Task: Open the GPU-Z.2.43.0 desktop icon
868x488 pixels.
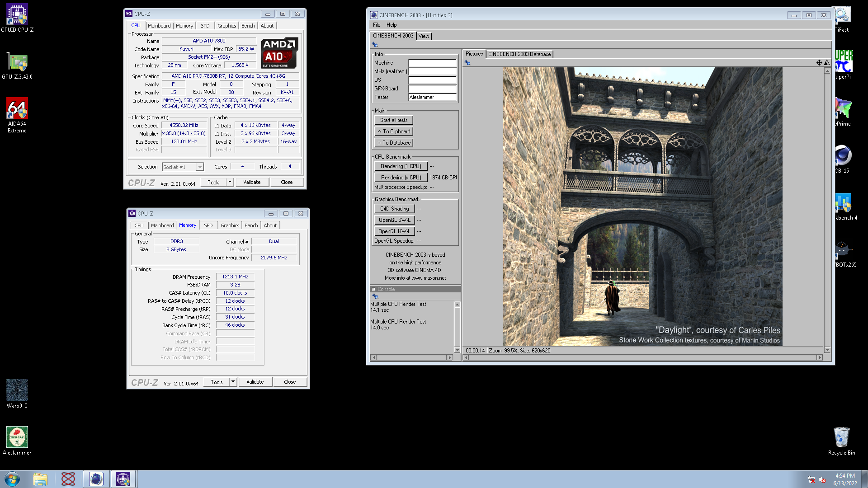Action: 17,66
